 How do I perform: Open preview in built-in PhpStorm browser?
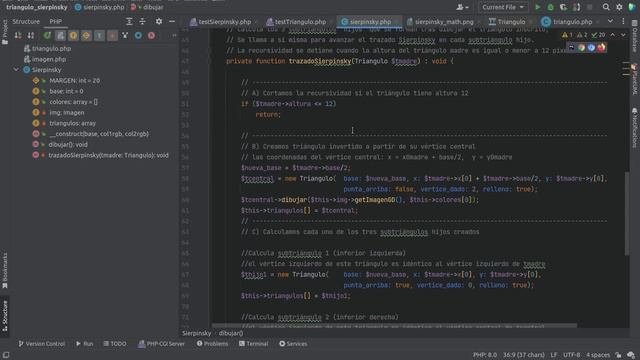(571, 47)
